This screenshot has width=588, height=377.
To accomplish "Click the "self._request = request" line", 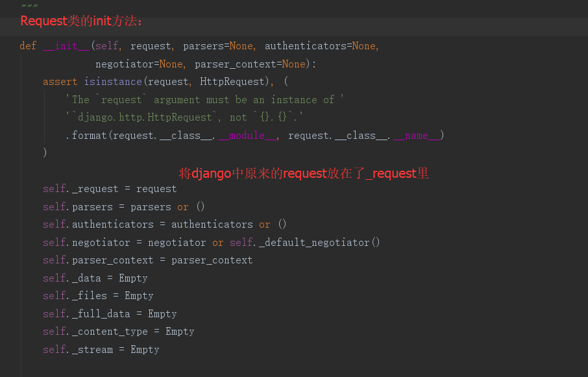I will 110,189.
